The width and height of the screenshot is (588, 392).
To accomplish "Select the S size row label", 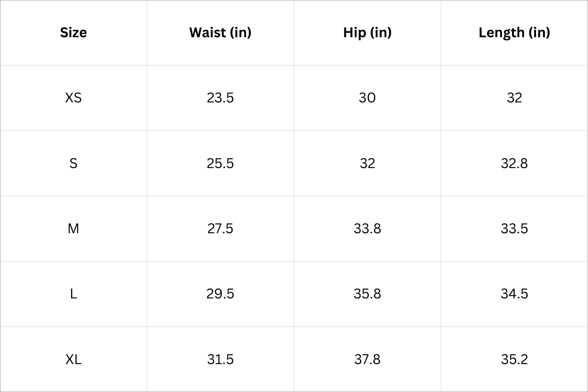I will coord(73,163).
